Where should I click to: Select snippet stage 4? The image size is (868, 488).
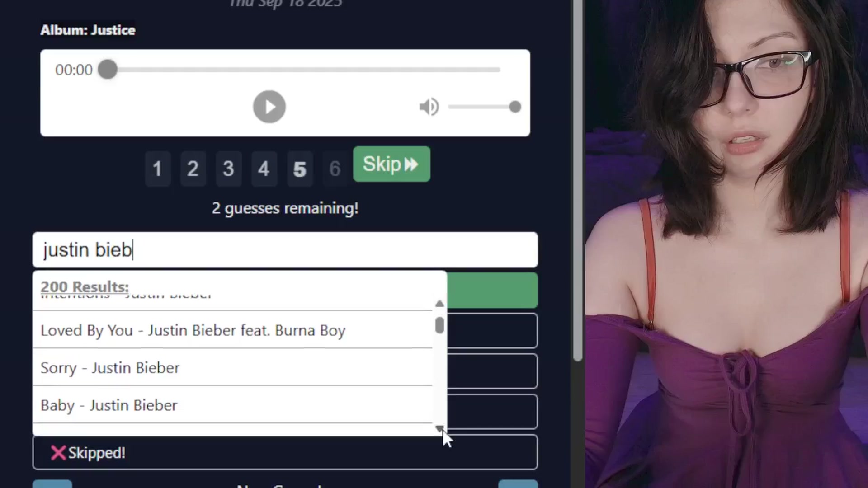(x=264, y=169)
